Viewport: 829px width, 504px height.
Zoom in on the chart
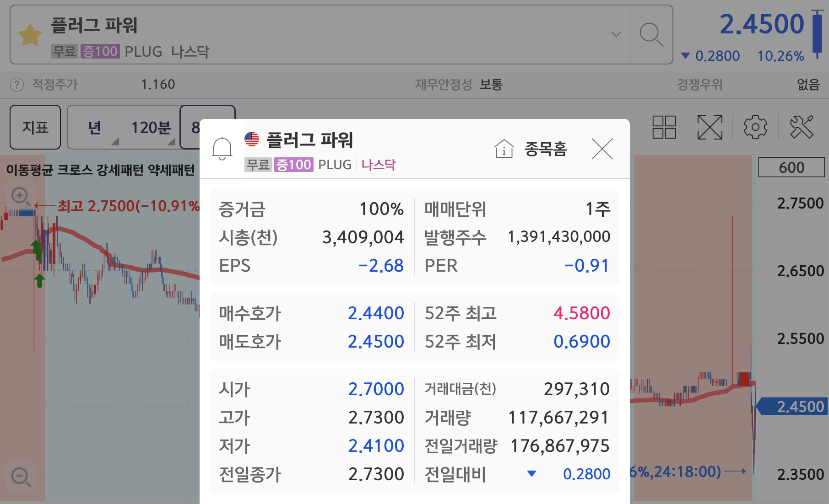pyautogui.click(x=20, y=196)
